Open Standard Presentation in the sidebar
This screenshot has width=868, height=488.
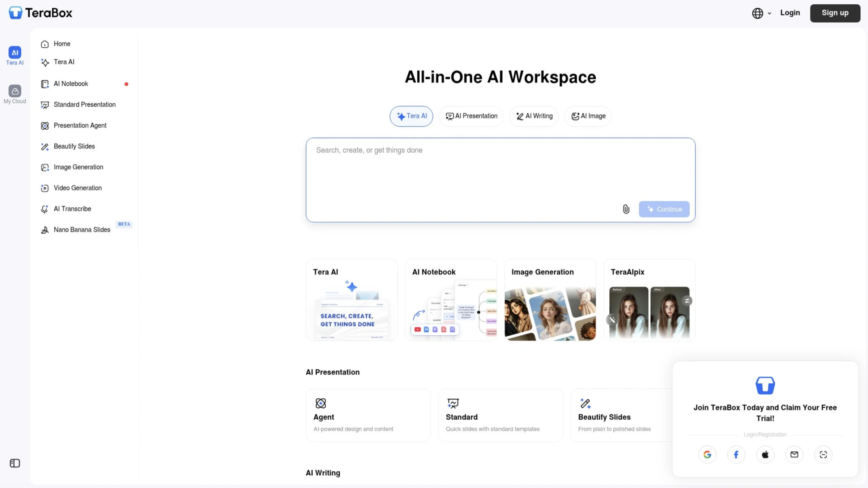(85, 105)
